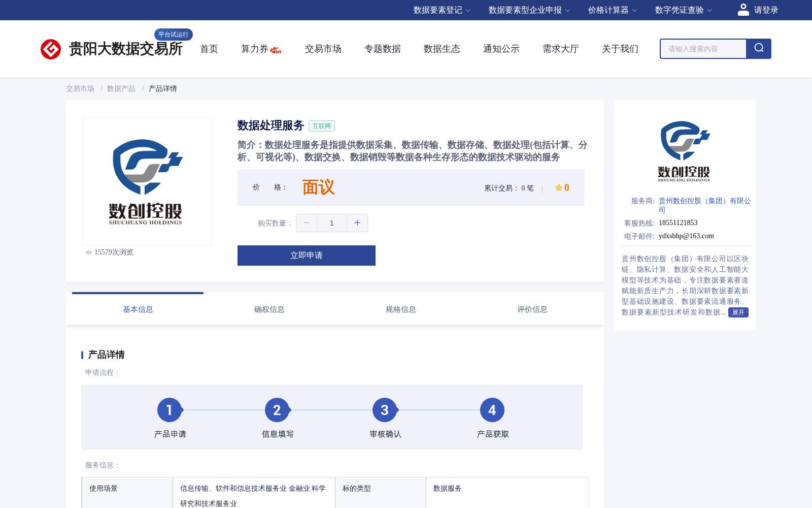
Task: Open 通知公示 navigation item
Action: [x=501, y=49]
